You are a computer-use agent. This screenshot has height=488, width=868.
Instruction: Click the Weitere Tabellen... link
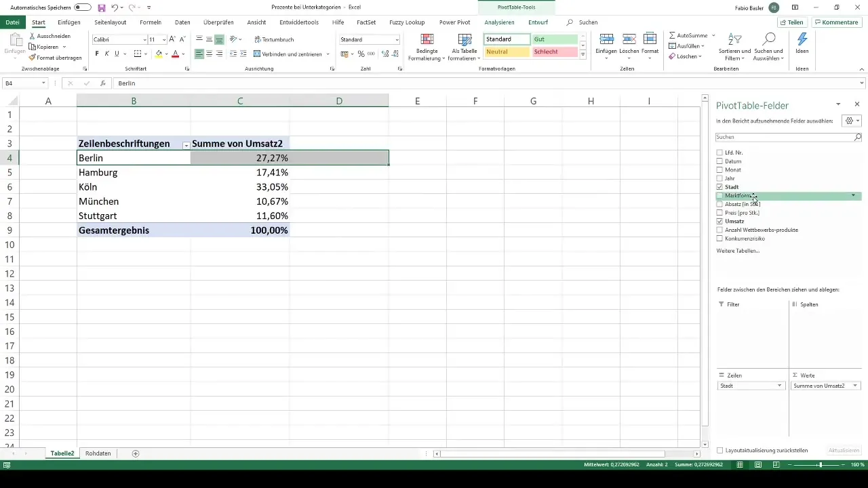[x=738, y=251]
